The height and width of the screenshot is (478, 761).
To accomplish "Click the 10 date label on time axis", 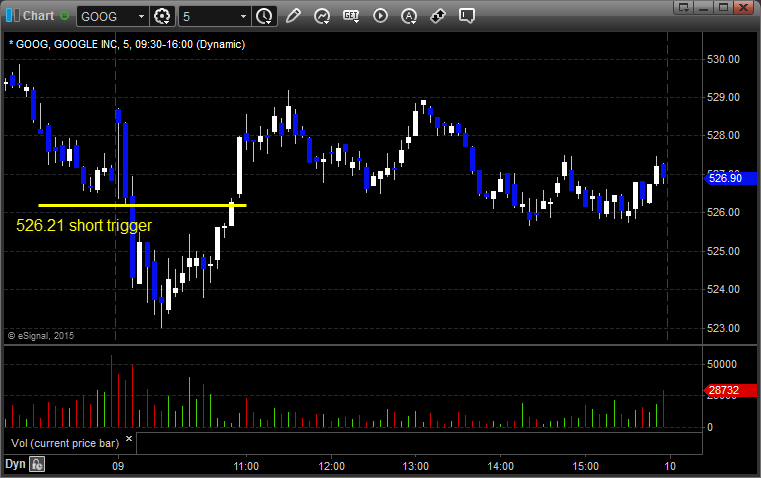I will click(x=670, y=466).
